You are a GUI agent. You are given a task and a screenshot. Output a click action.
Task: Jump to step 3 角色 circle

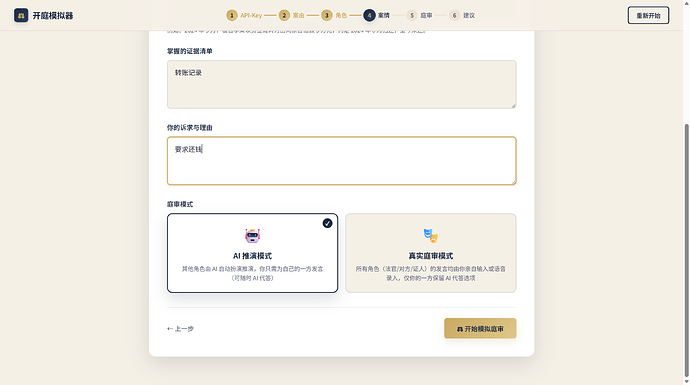tap(327, 15)
